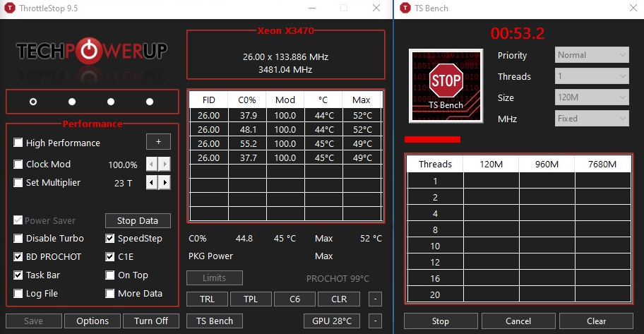Click the Max column header in core table
This screenshot has height=334, width=644.
coord(362,100)
